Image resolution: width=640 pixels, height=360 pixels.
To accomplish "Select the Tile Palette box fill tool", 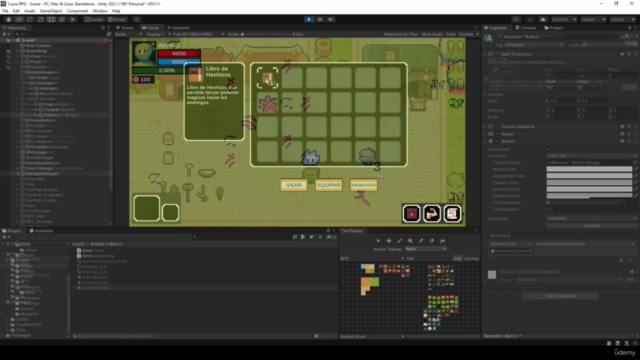I will tap(410, 241).
